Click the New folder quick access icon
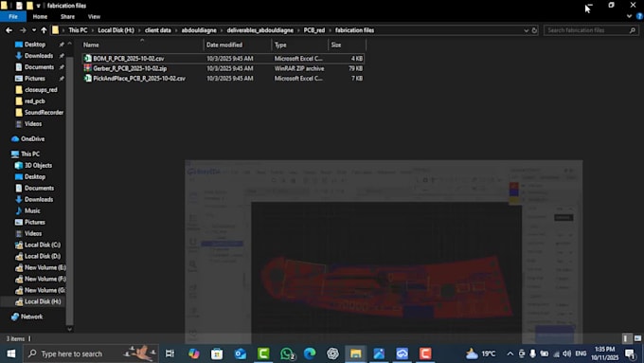Screen dimensions: 644x363 [x=29, y=6]
